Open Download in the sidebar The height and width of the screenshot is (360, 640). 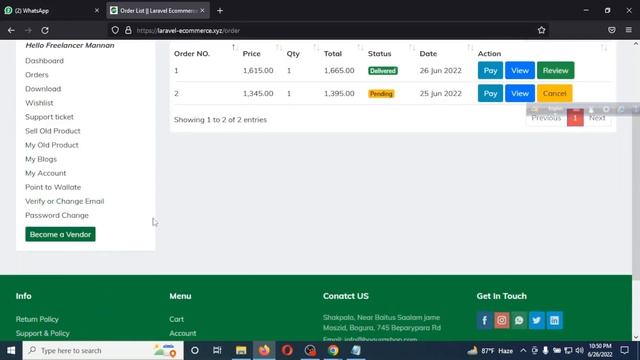click(43, 89)
